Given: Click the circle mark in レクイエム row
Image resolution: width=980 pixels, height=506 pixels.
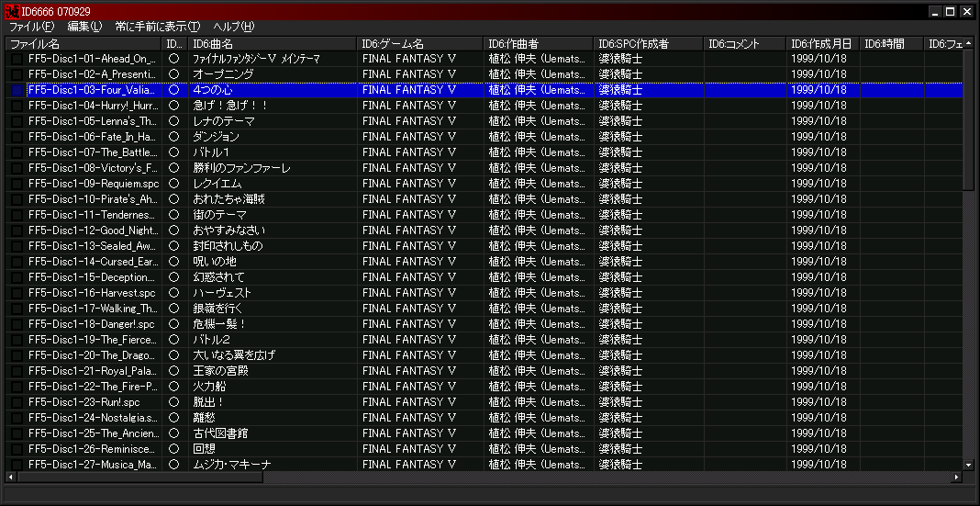Looking at the screenshot, I should [174, 184].
